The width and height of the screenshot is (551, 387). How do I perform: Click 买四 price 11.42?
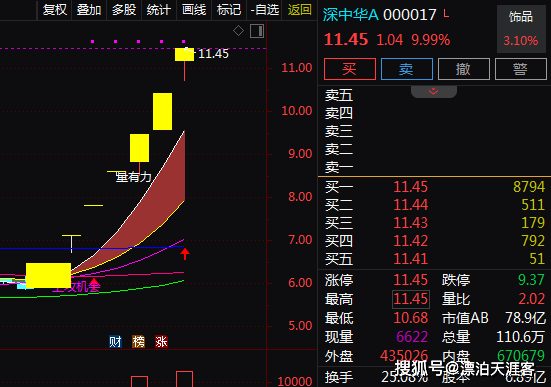[x=410, y=241]
